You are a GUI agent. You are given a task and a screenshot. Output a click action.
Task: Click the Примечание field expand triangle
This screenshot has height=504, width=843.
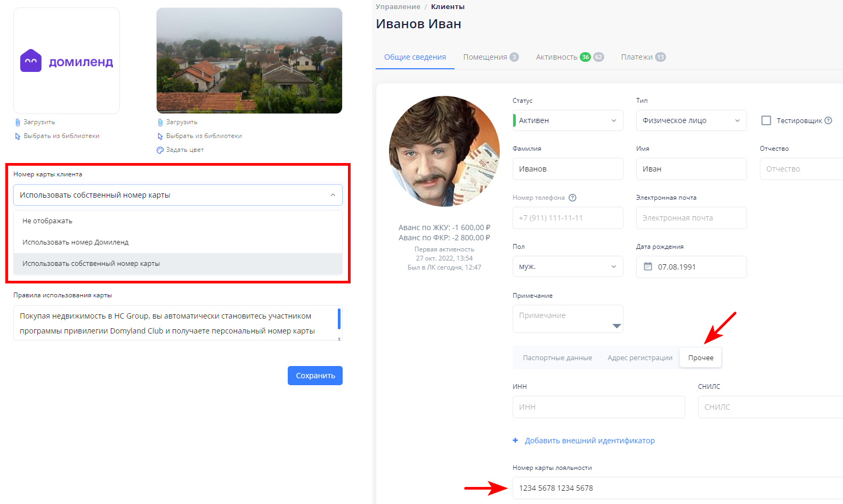(617, 326)
